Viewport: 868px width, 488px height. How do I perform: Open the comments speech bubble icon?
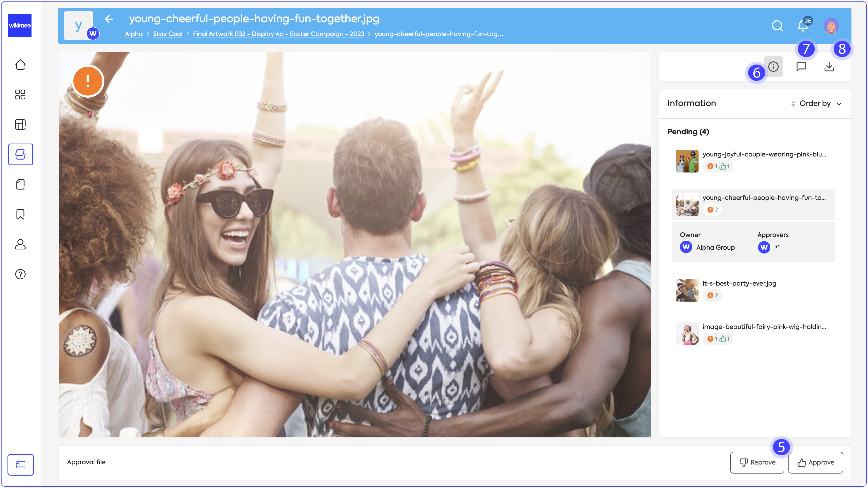(801, 66)
